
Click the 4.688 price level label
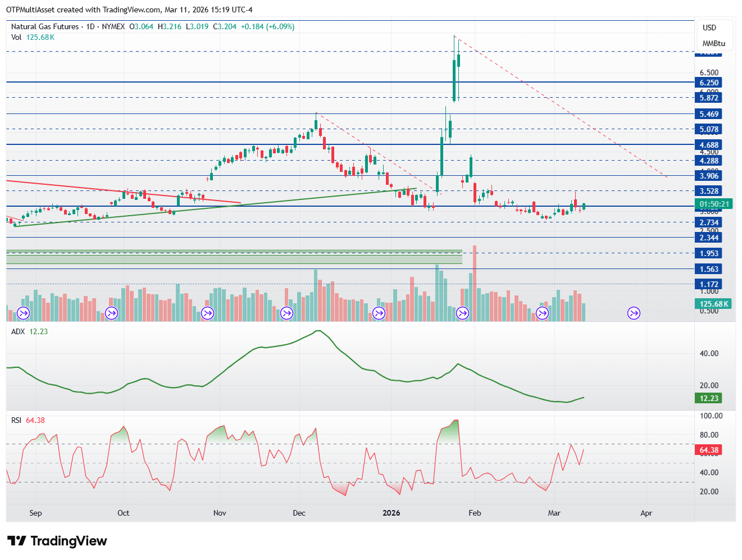click(x=709, y=145)
